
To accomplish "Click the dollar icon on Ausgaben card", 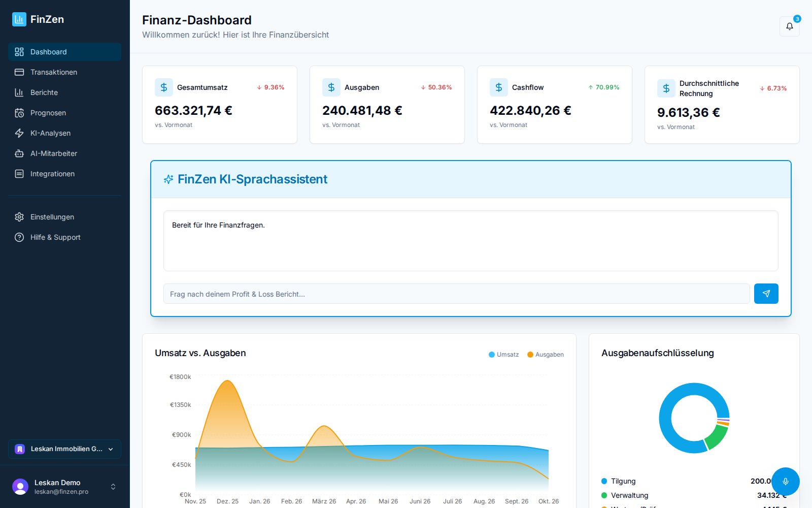I will (x=331, y=87).
